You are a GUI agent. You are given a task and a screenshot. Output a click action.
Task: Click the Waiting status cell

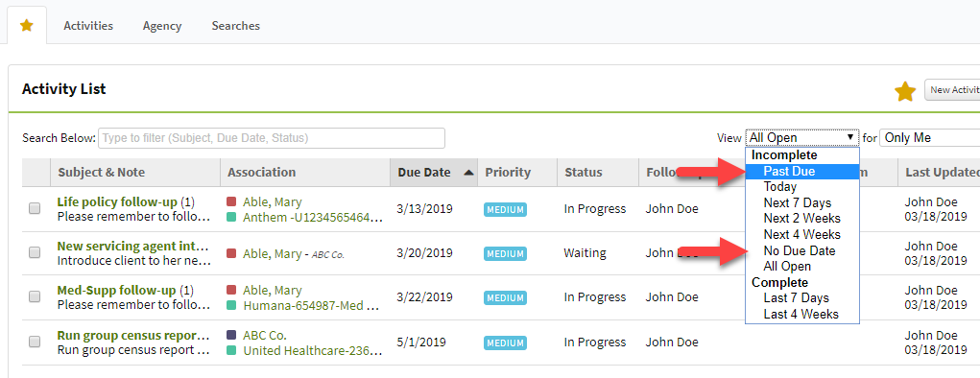click(585, 253)
